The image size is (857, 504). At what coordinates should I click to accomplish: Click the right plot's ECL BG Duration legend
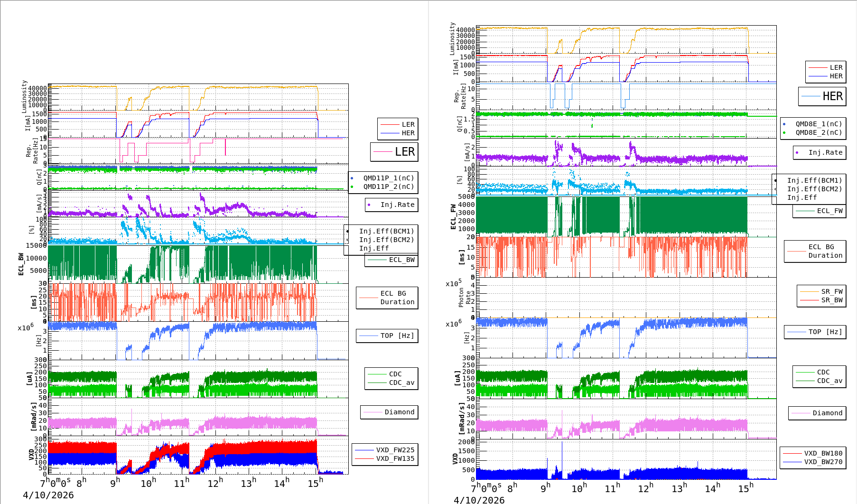(815, 251)
